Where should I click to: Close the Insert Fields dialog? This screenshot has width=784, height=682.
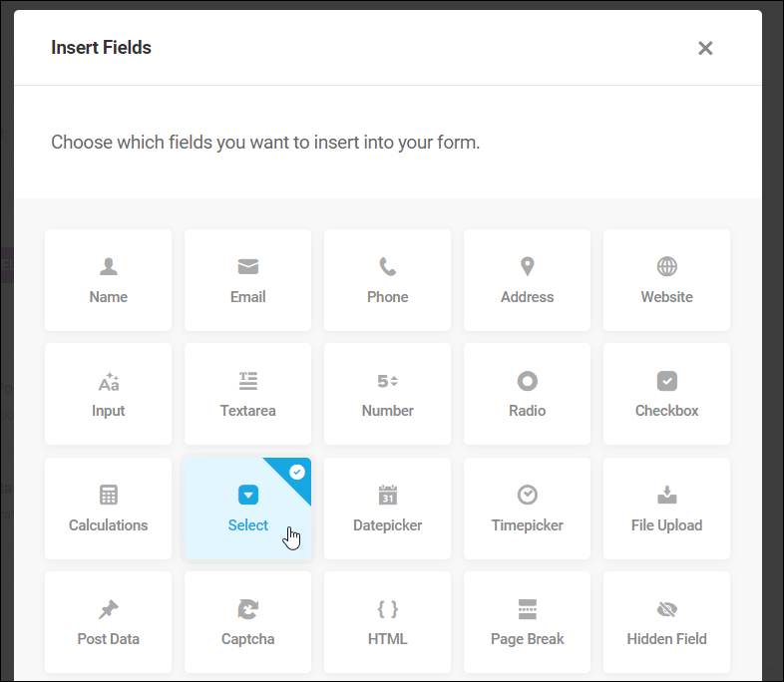click(705, 48)
